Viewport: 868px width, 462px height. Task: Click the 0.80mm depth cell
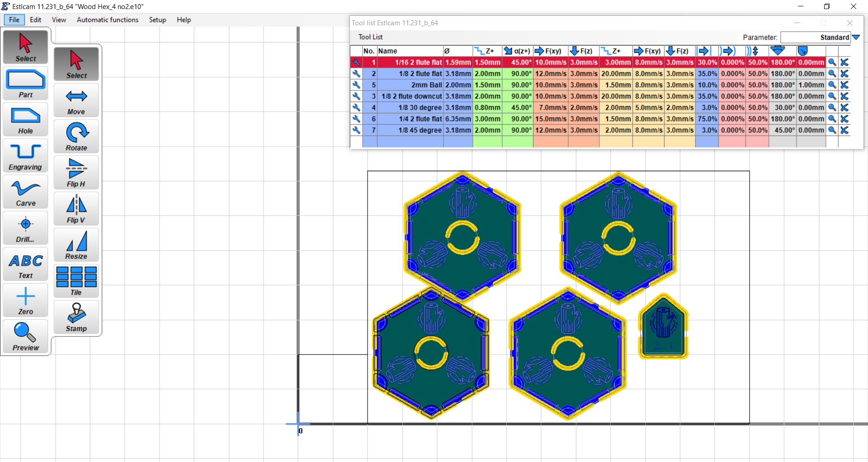pyautogui.click(x=487, y=107)
